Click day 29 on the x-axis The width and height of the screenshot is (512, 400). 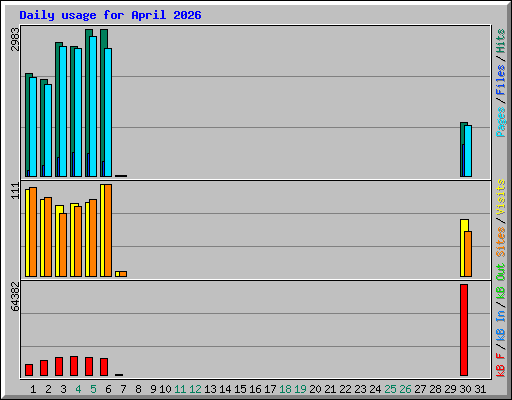click(450, 389)
